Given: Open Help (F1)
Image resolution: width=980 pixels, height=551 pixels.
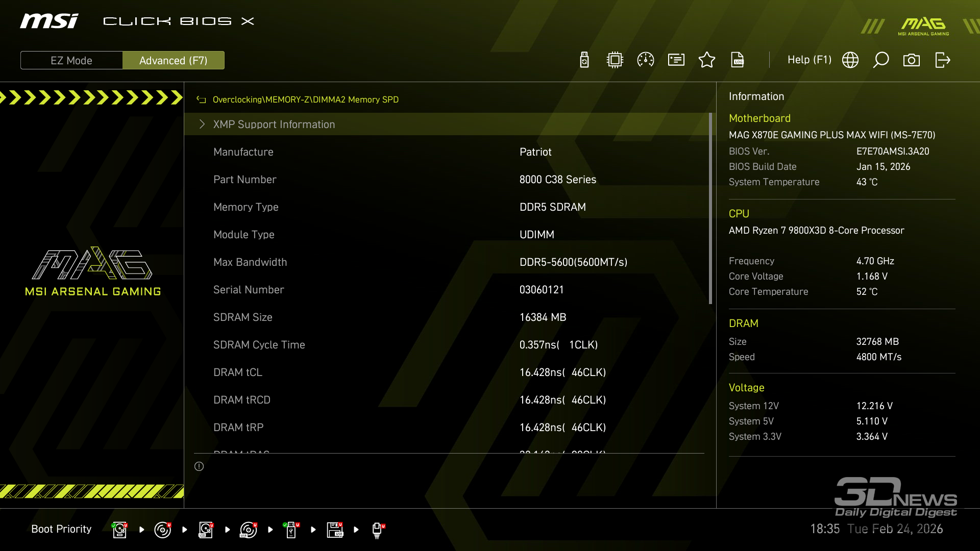Looking at the screenshot, I should pyautogui.click(x=809, y=60).
